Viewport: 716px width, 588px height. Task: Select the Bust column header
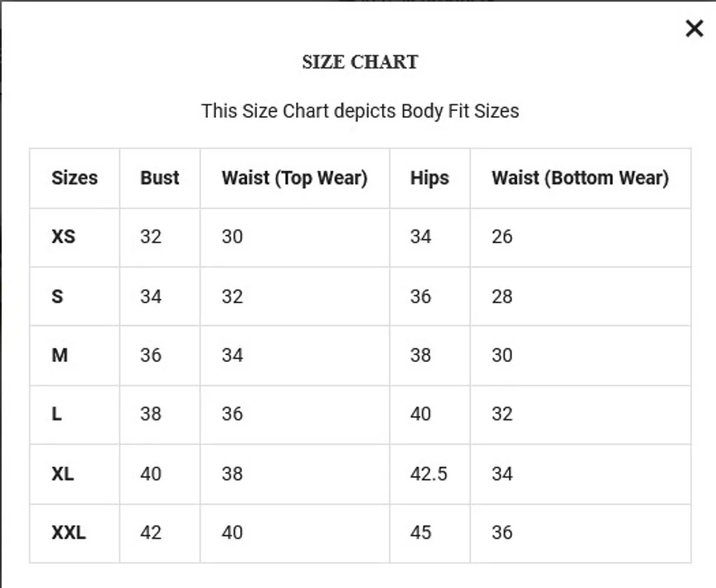(x=159, y=178)
